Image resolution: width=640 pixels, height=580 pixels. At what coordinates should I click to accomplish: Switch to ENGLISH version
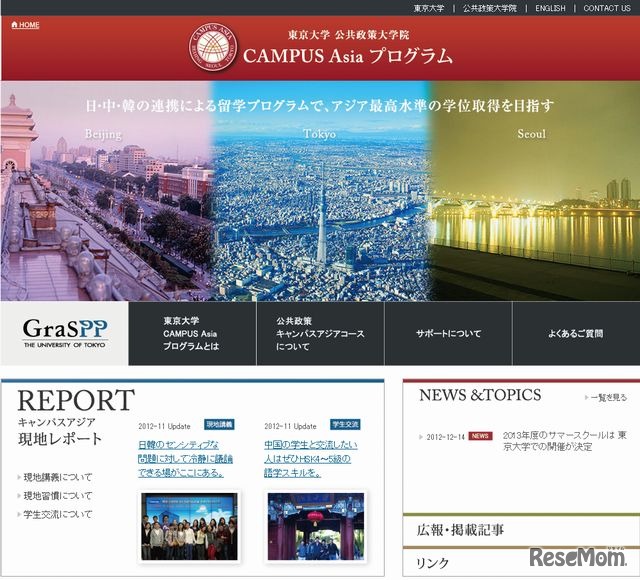(550, 8)
